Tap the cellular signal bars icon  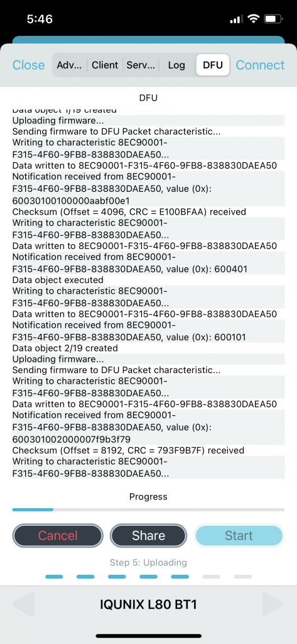pyautogui.click(x=237, y=19)
